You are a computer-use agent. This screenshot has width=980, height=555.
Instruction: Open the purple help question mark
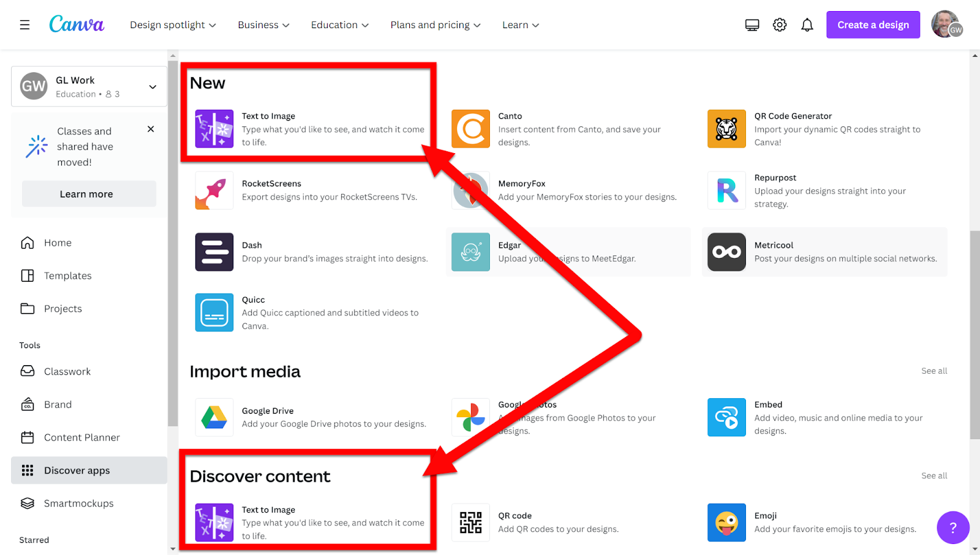click(953, 527)
